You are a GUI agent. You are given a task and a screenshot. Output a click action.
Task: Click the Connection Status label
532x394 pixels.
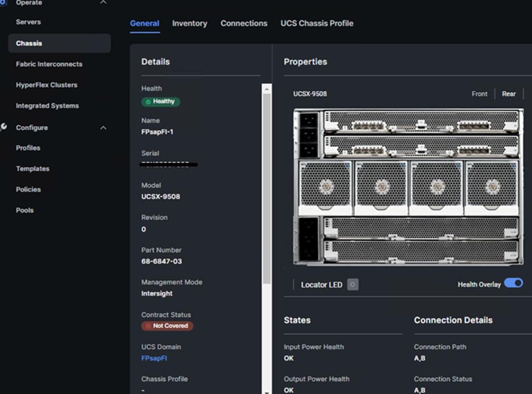(443, 379)
